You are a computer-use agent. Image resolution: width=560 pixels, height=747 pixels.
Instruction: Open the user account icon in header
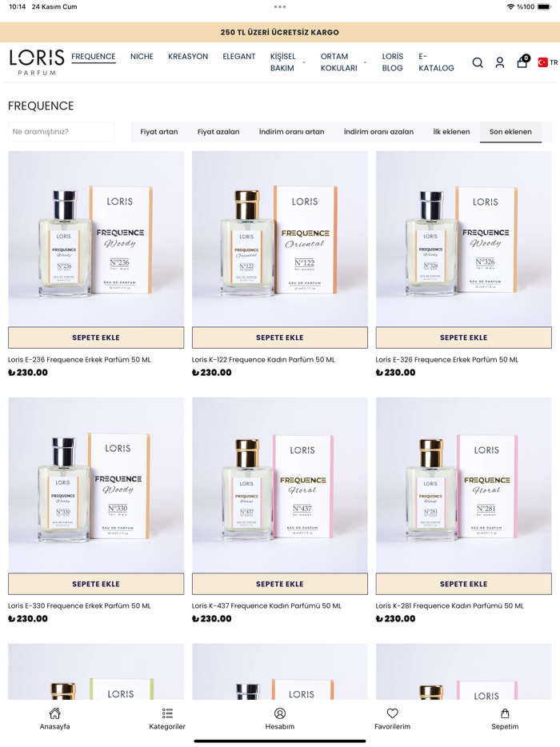pos(499,62)
